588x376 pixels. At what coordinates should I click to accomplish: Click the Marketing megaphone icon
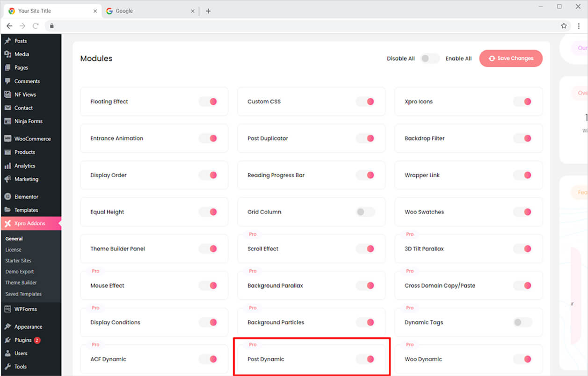[7, 179]
